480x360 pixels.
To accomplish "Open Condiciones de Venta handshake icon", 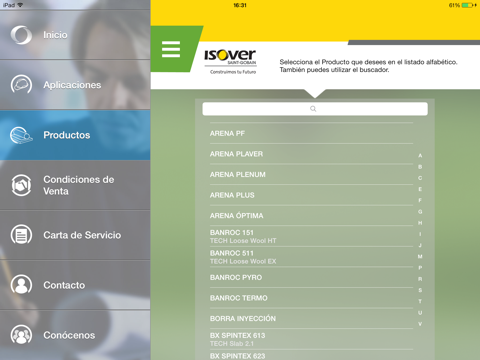I will pos(21,185).
